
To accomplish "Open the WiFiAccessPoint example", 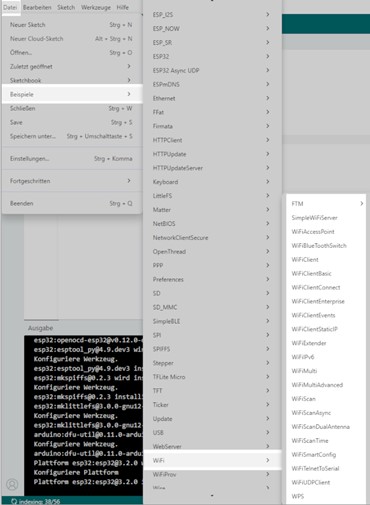I will 326,232.
